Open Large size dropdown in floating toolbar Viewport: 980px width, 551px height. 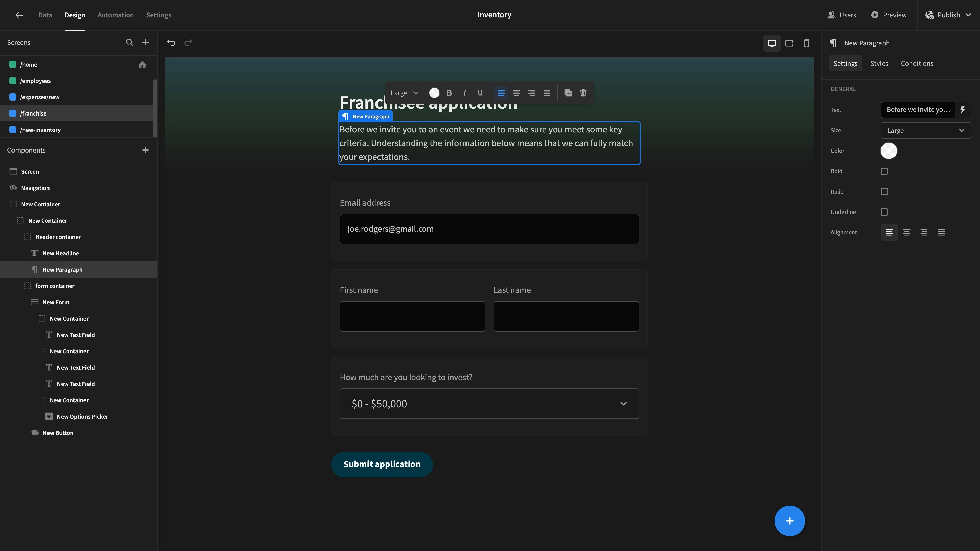point(404,93)
